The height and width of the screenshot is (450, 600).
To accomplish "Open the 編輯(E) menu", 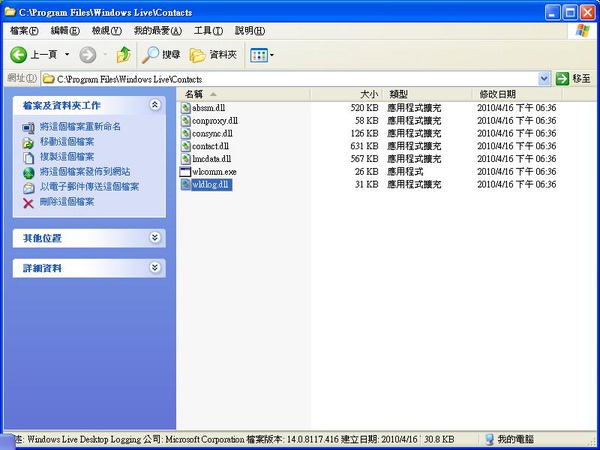I will 65,31.
